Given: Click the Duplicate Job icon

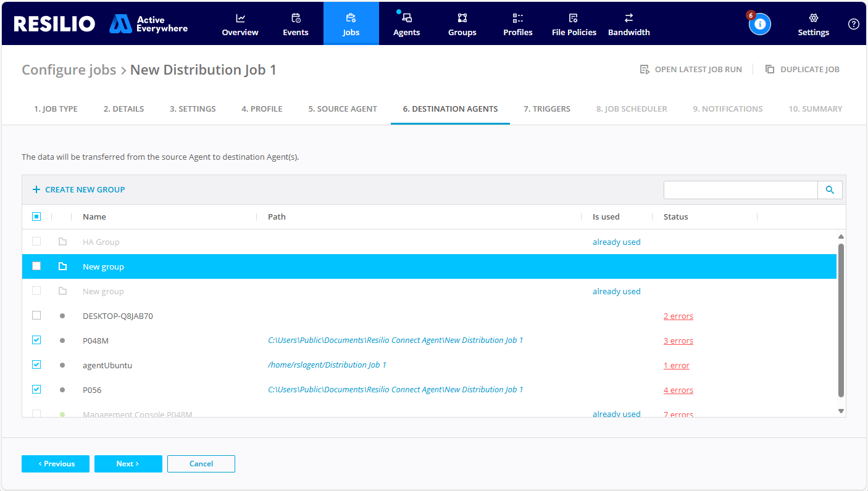Looking at the screenshot, I should (x=770, y=69).
